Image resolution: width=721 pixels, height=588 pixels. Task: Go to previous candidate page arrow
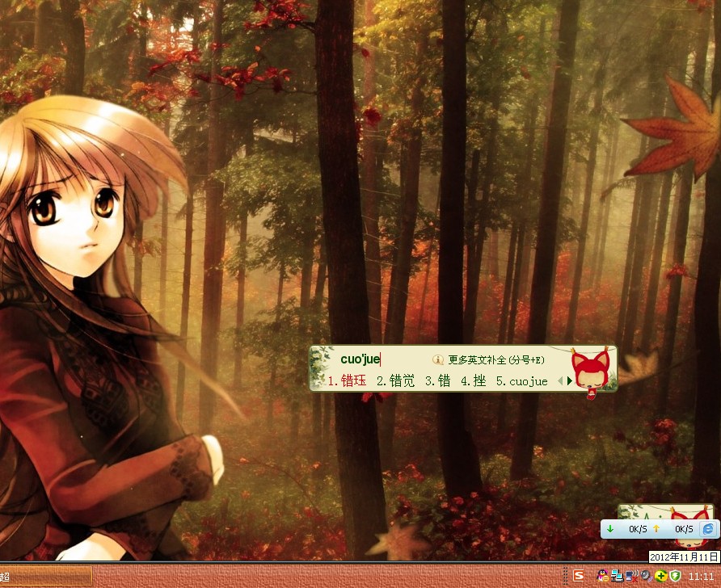[560, 380]
